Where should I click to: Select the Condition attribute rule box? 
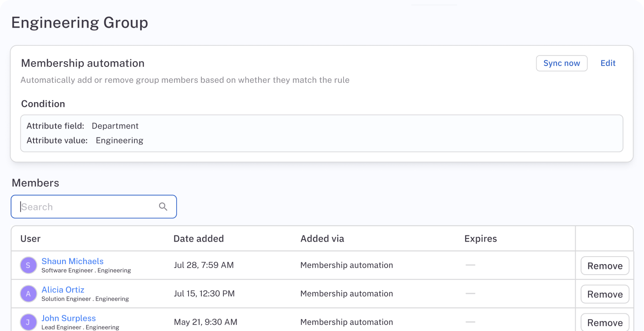click(x=322, y=133)
